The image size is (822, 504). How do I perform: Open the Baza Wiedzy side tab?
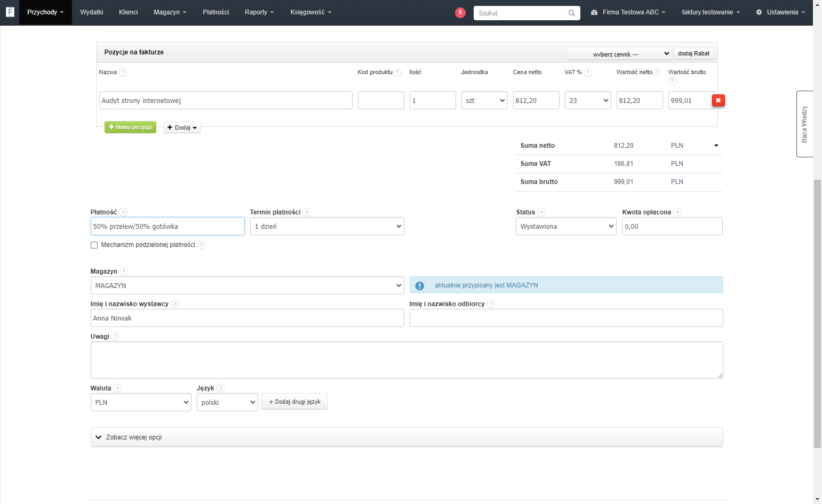[804, 124]
